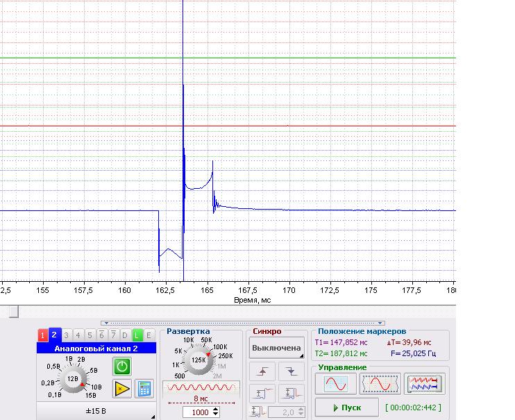Select the rising edge trigger icon
This screenshot has width=515, height=420.
262,371
